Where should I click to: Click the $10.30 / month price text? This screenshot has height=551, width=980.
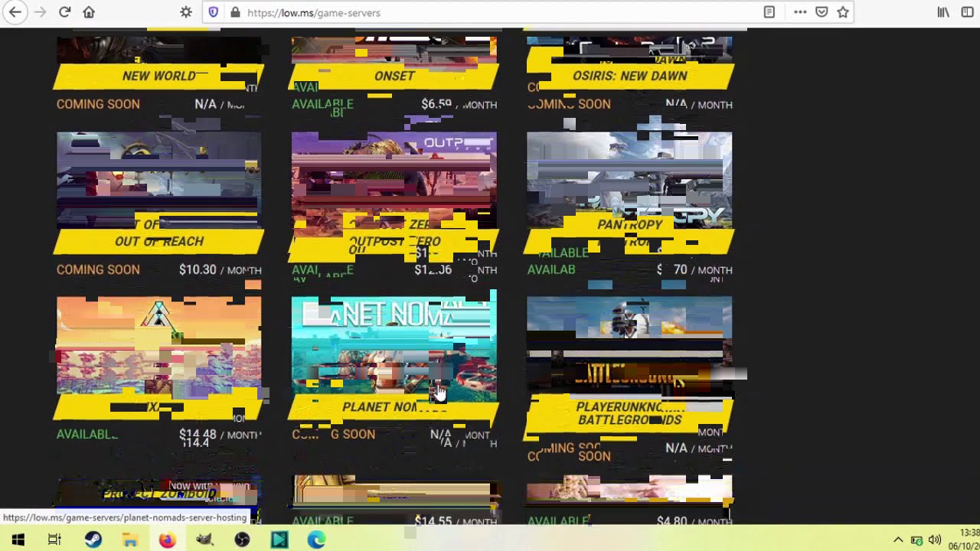220,269
